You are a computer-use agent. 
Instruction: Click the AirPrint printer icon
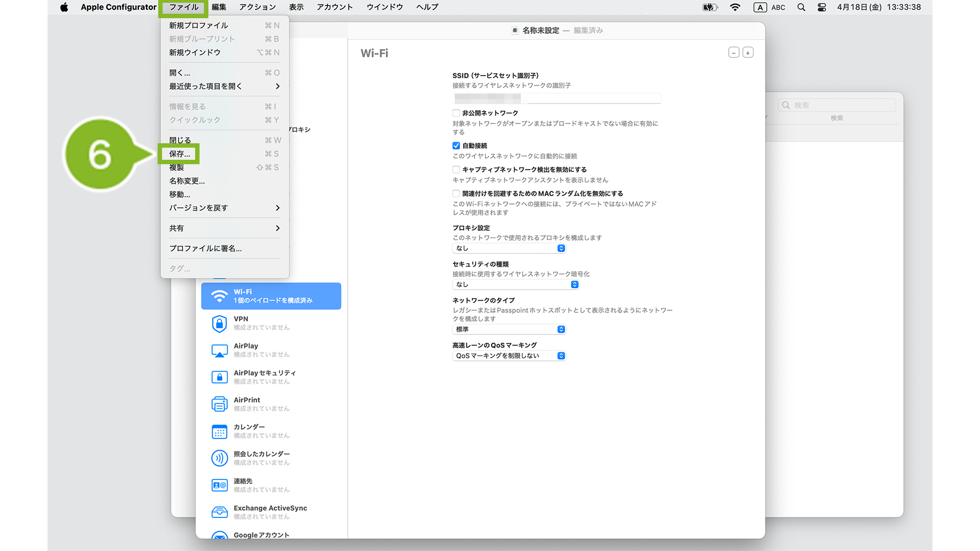tap(219, 404)
